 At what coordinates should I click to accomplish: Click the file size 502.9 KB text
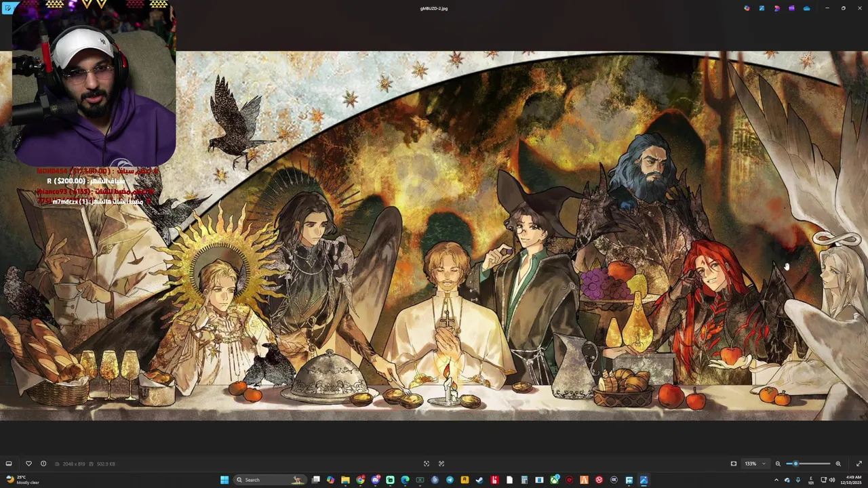[x=106, y=464]
